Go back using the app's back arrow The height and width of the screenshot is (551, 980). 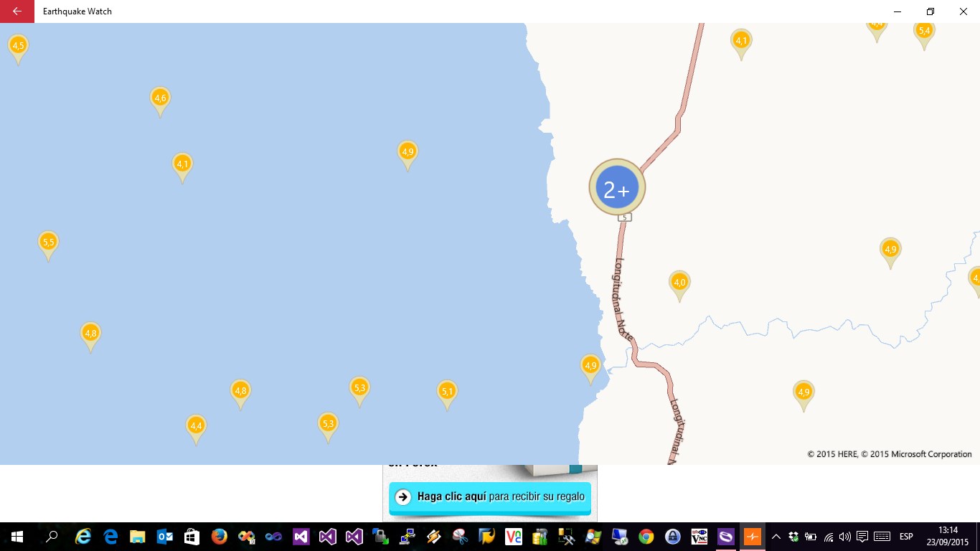16,11
